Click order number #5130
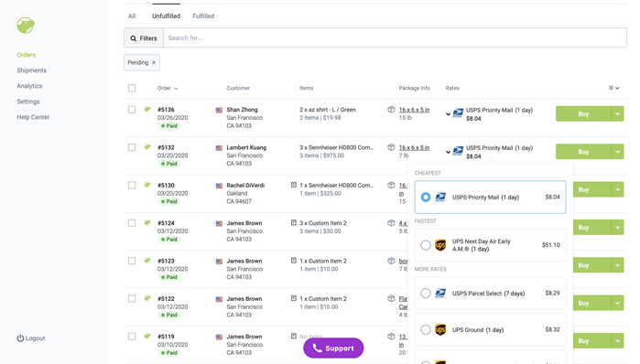 coord(166,185)
